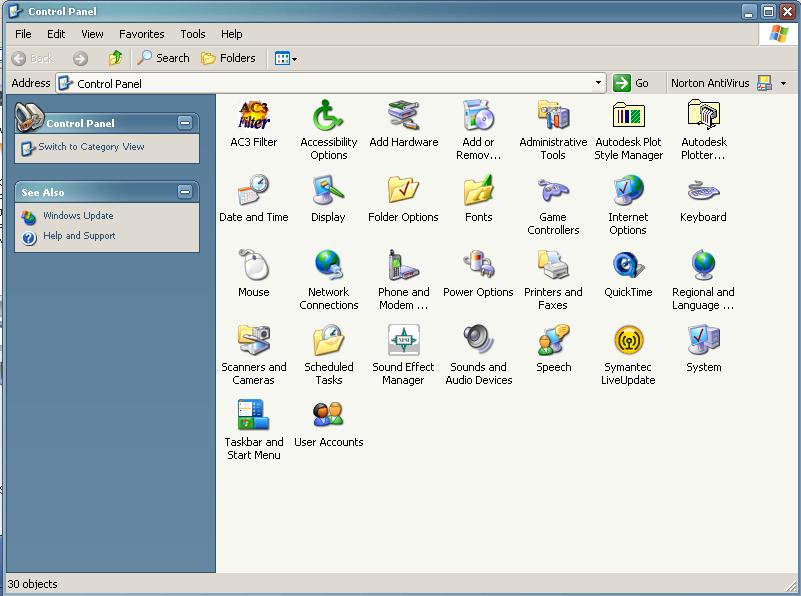This screenshot has height=596, width=801.
Task: Open the Norton AntiVirus dropdown arrow
Action: [783, 84]
